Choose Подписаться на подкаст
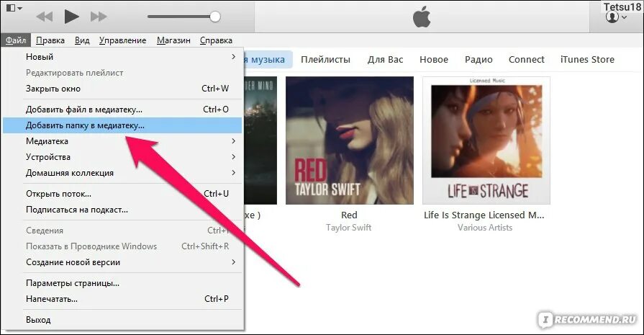Viewport: 644px width, 335px height. pos(122,210)
